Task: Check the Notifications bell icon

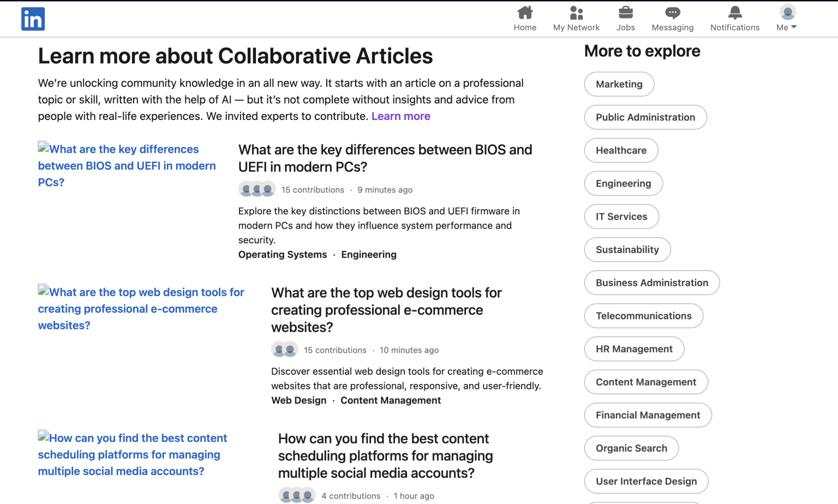Action: pyautogui.click(x=734, y=13)
